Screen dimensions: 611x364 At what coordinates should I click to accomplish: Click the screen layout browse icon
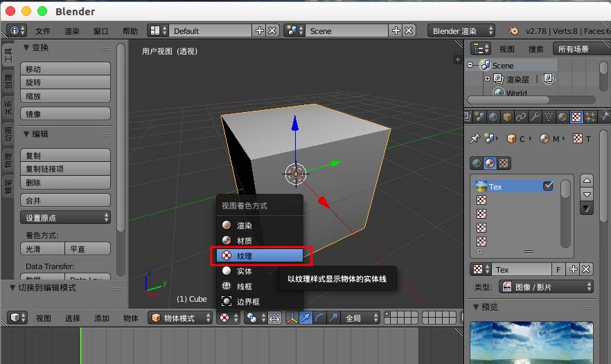(158, 30)
